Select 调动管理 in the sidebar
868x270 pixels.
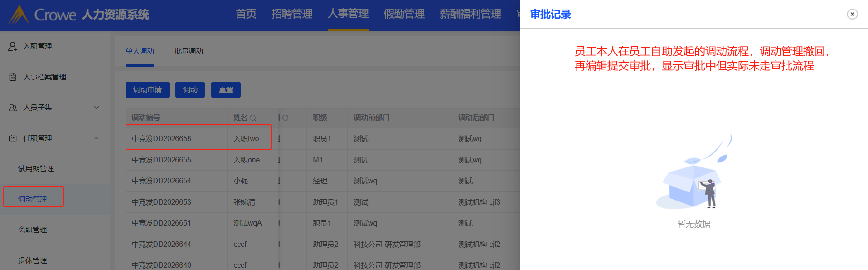[x=33, y=199]
